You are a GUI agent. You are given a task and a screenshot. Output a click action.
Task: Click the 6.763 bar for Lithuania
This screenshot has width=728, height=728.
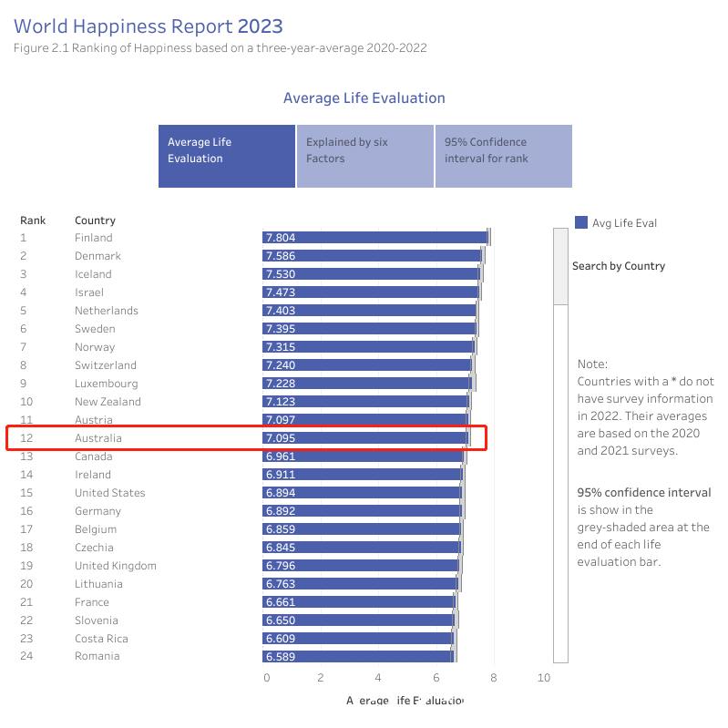(x=360, y=584)
